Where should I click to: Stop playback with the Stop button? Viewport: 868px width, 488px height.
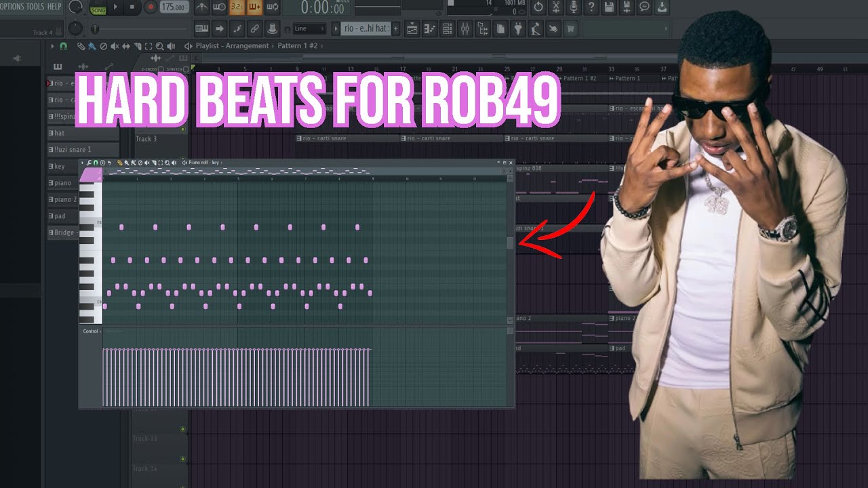[132, 7]
